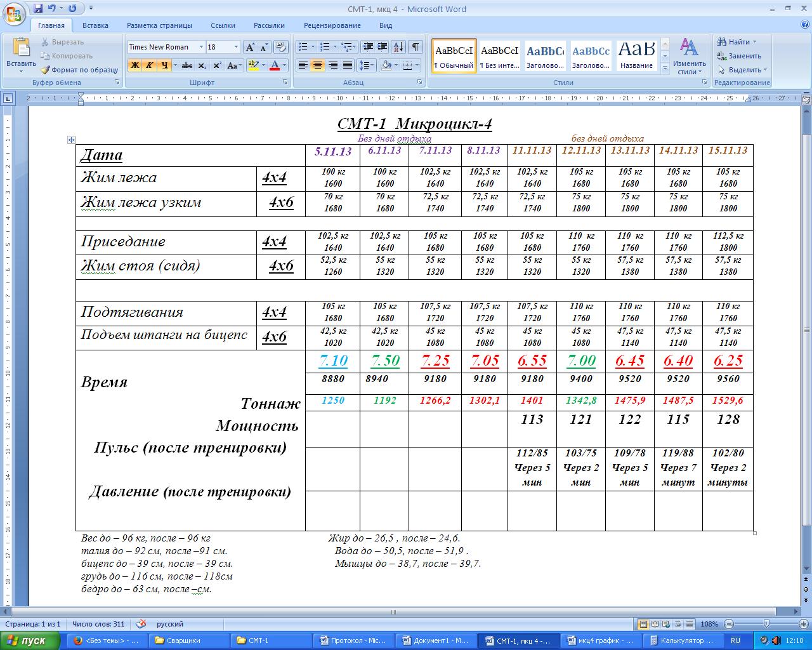Click the Заменить button
Viewport: 812px width, 650px height.
[x=740, y=56]
